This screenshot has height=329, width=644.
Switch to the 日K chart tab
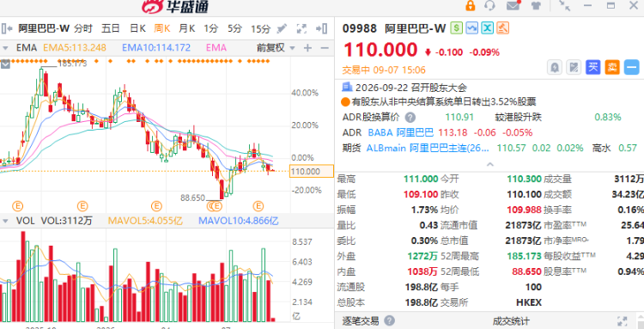point(137,28)
